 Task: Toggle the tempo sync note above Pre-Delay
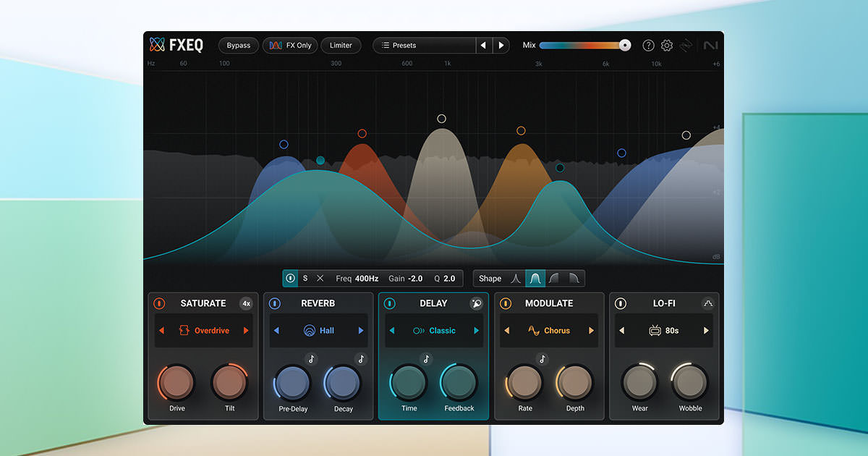click(x=311, y=358)
